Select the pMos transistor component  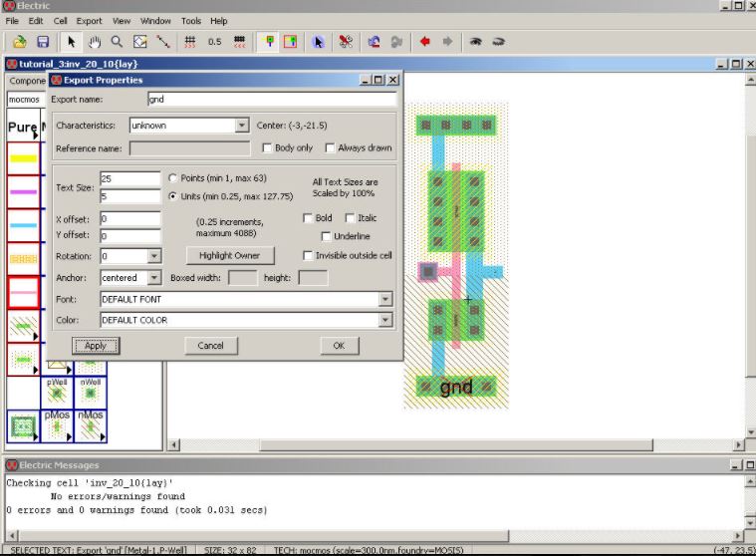(x=57, y=424)
